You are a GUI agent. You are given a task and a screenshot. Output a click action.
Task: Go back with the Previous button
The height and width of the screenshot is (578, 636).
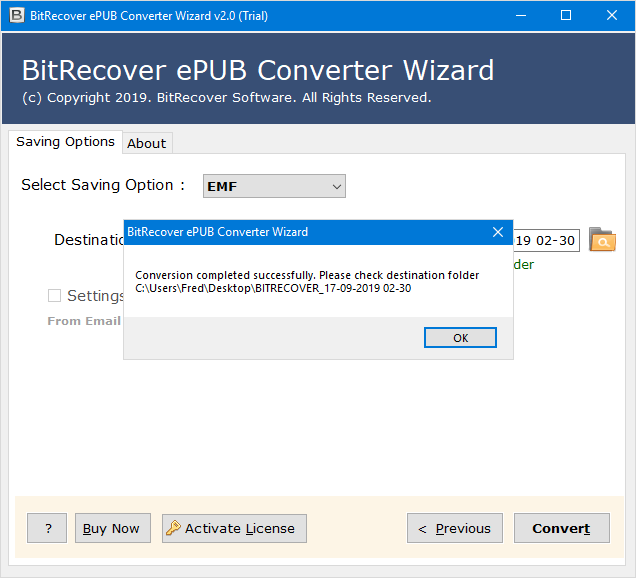455,528
